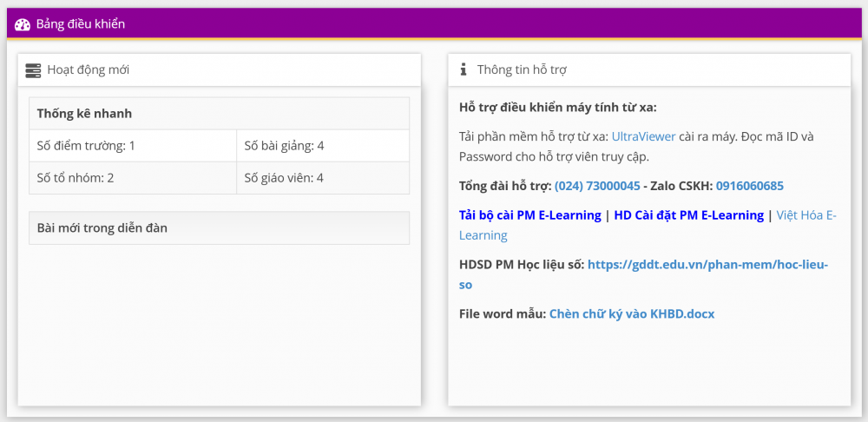Open Zalo CSKH number 0916060685

749,186
